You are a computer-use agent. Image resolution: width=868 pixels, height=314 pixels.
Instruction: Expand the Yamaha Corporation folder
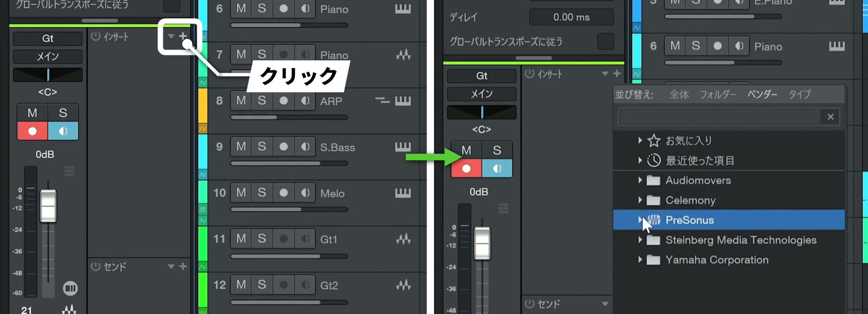point(639,259)
